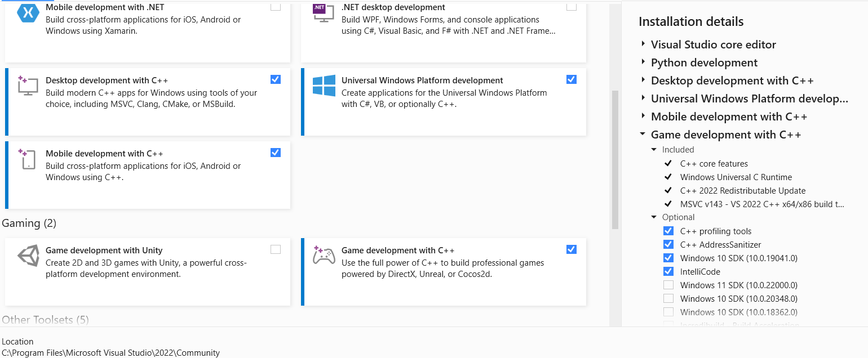Enable the Game development with Unity workload

click(x=276, y=249)
